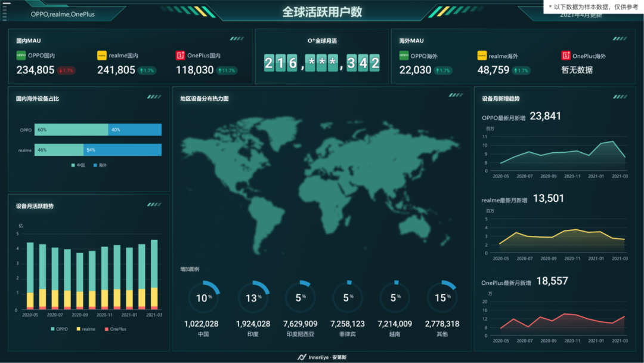Click the 2020-09 stacked bar in 设备月活跃趋势
The width and height of the screenshot is (644, 363).
[x=80, y=281]
